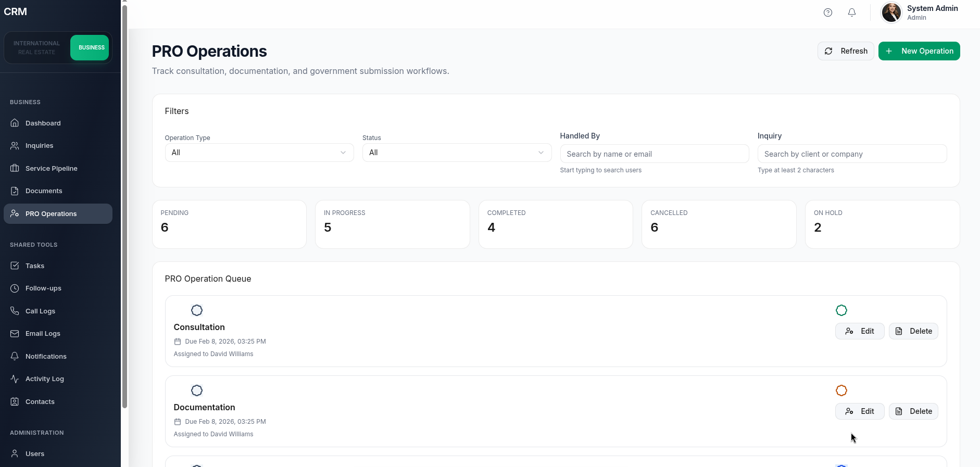This screenshot has height=467, width=980.
Task: Open the Operation Type dropdown
Action: tap(259, 153)
